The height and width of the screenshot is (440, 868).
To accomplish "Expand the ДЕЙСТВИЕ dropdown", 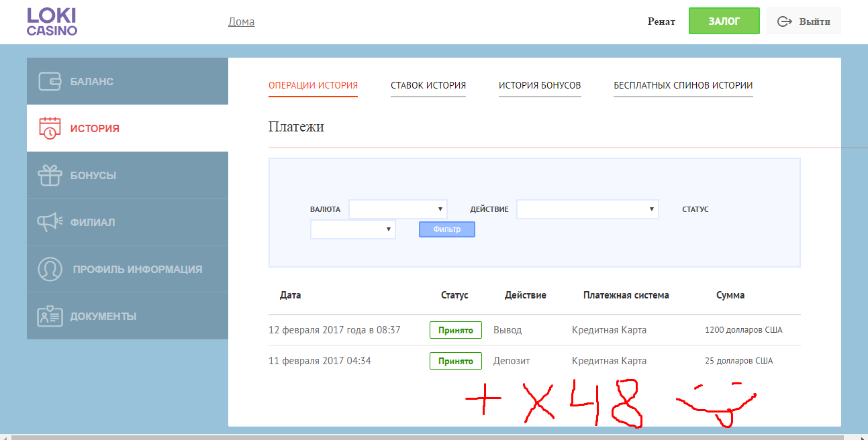I will [587, 209].
